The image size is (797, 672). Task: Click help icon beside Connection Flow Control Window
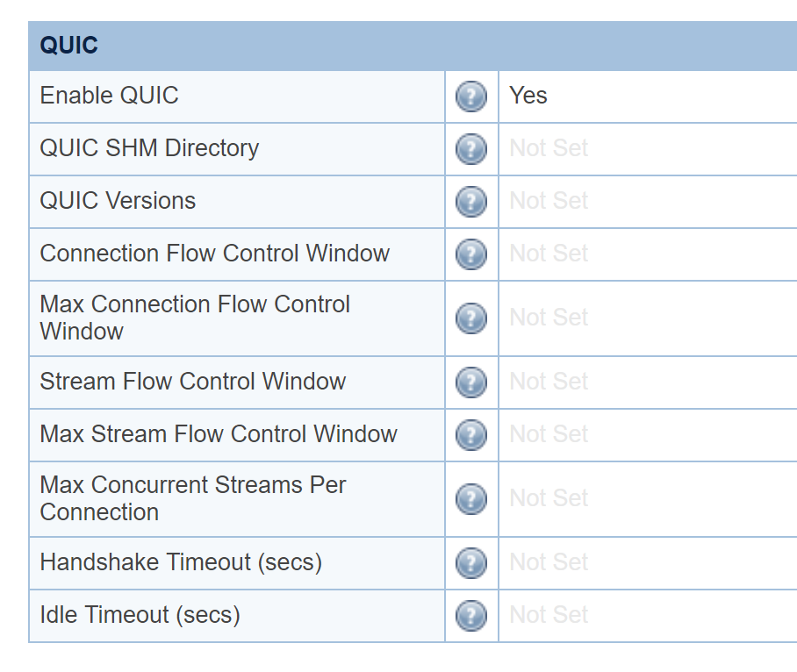point(471,254)
